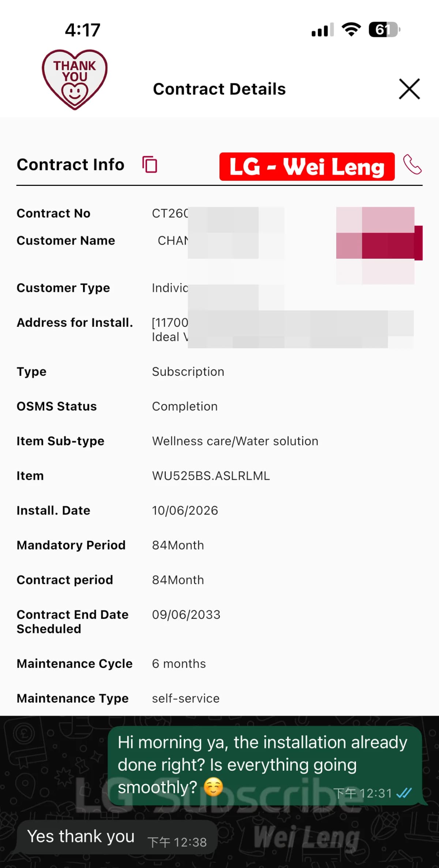The width and height of the screenshot is (439, 868).
Task: Tap the Contract End Date 09/06/2033
Action: pyautogui.click(x=186, y=614)
